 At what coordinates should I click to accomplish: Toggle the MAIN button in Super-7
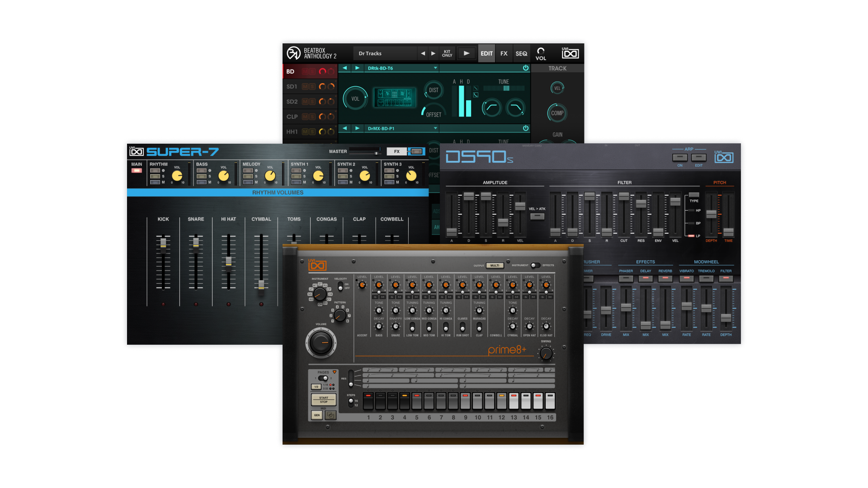click(137, 170)
